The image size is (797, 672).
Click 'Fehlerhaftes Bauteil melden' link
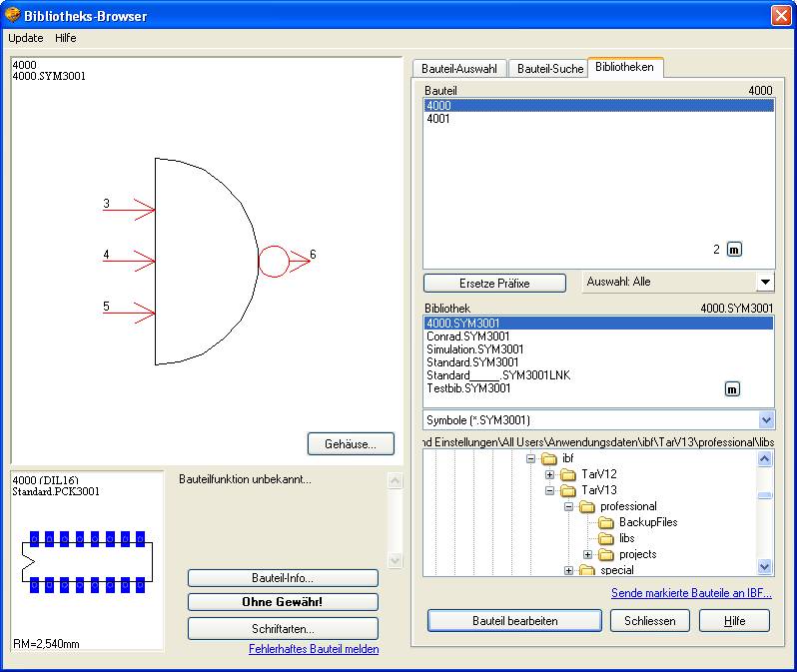point(314,649)
